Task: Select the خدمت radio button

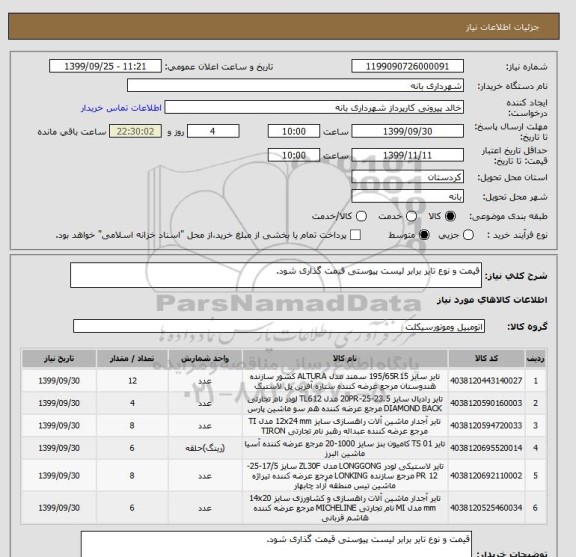Action: click(411, 216)
